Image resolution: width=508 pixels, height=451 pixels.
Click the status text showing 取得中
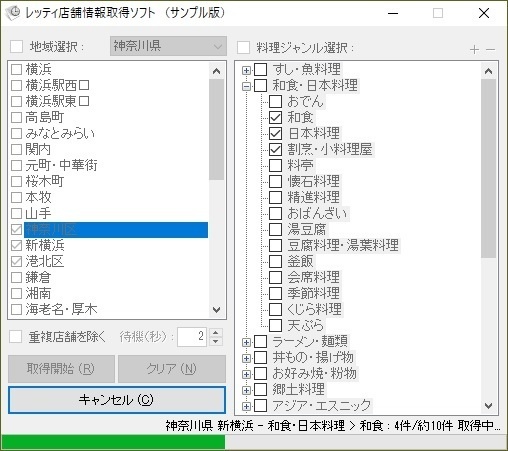coord(333,426)
